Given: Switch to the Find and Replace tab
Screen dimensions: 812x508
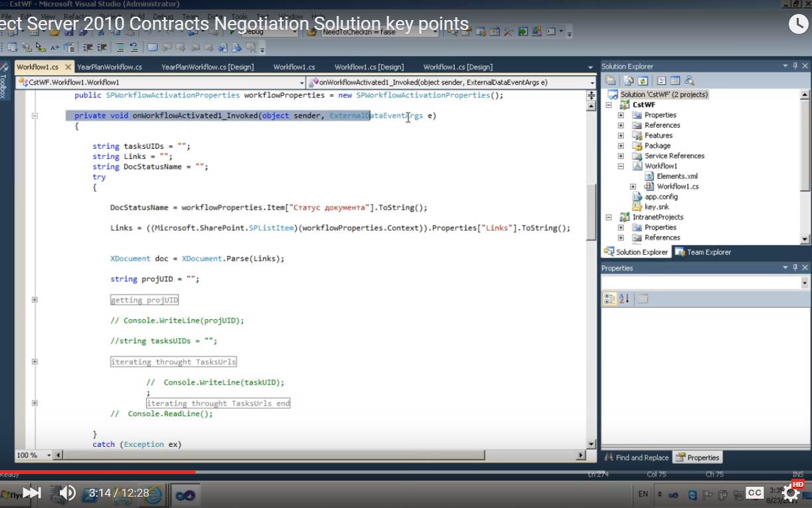Looking at the screenshot, I should (636, 457).
